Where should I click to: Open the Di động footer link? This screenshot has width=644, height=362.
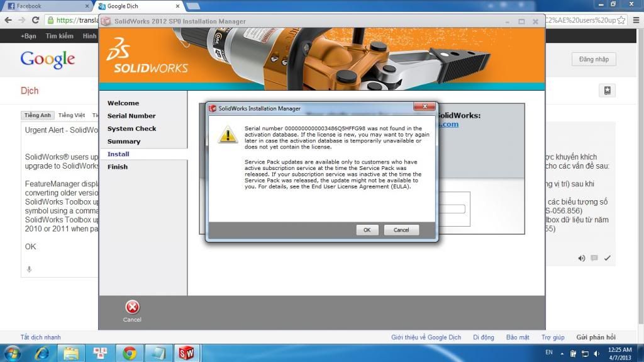coord(484,337)
